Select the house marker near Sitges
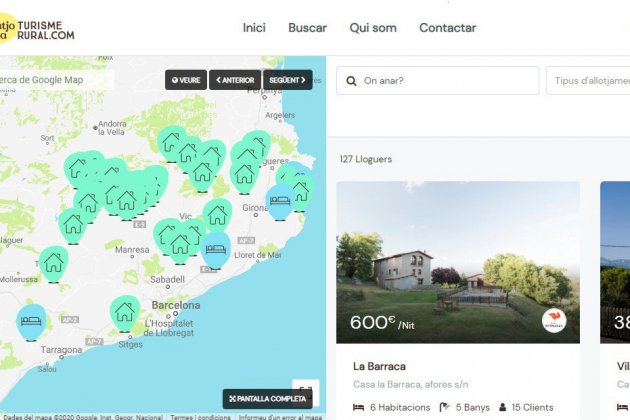 point(125,313)
